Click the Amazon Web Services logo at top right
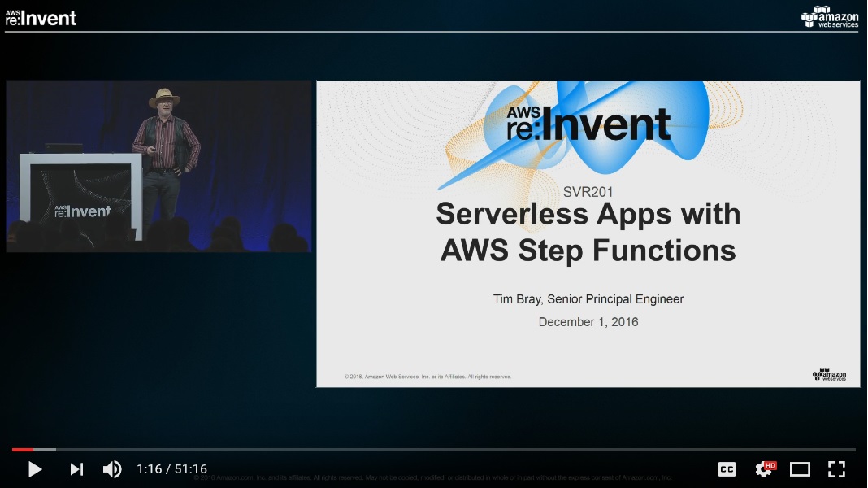 click(x=830, y=16)
